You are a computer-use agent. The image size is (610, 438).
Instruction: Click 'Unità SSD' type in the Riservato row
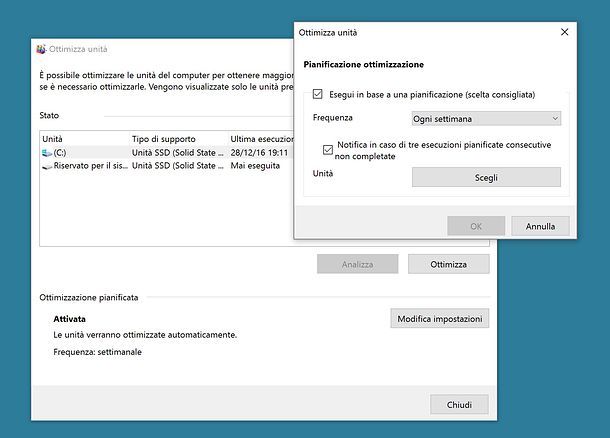pos(177,166)
